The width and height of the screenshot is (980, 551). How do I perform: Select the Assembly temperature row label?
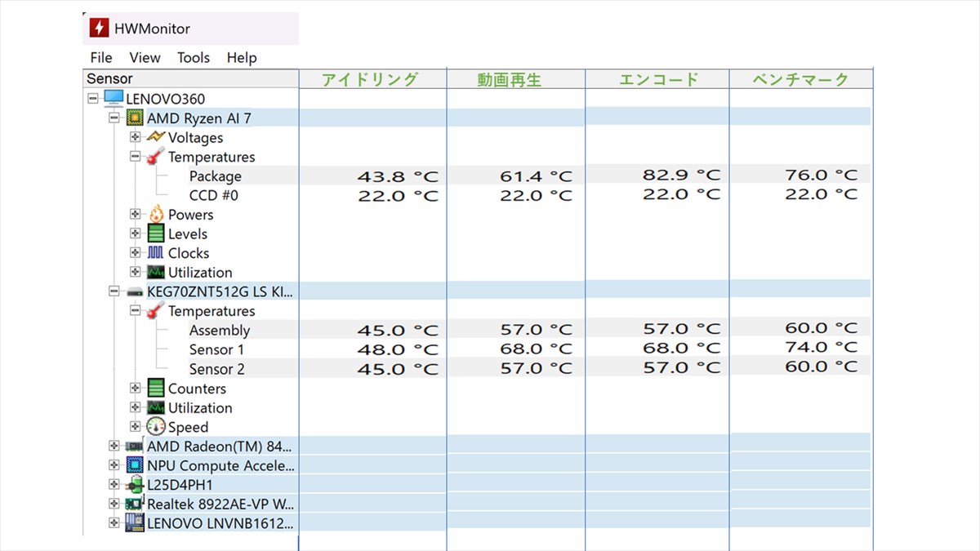point(220,331)
